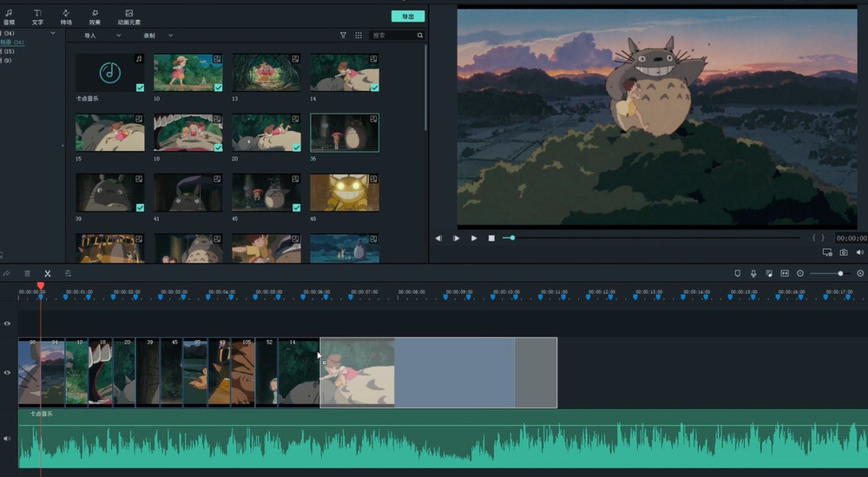Zoom timeline to fit icon

click(785, 273)
